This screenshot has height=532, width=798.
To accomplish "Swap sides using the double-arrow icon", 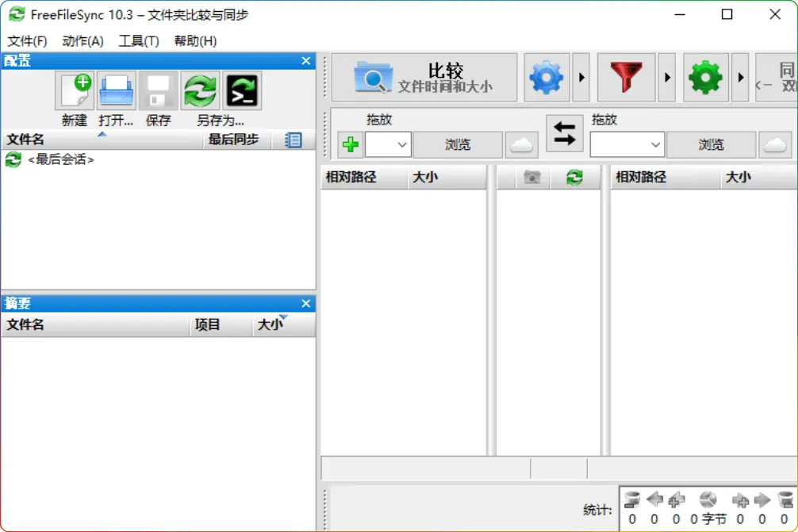I will coord(564,133).
